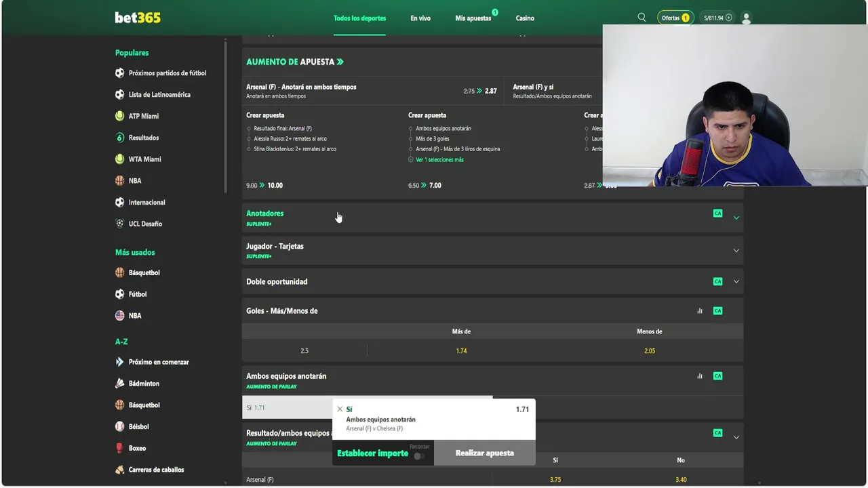Open stats chart icon for Ambos equipos anotarán

click(x=700, y=376)
